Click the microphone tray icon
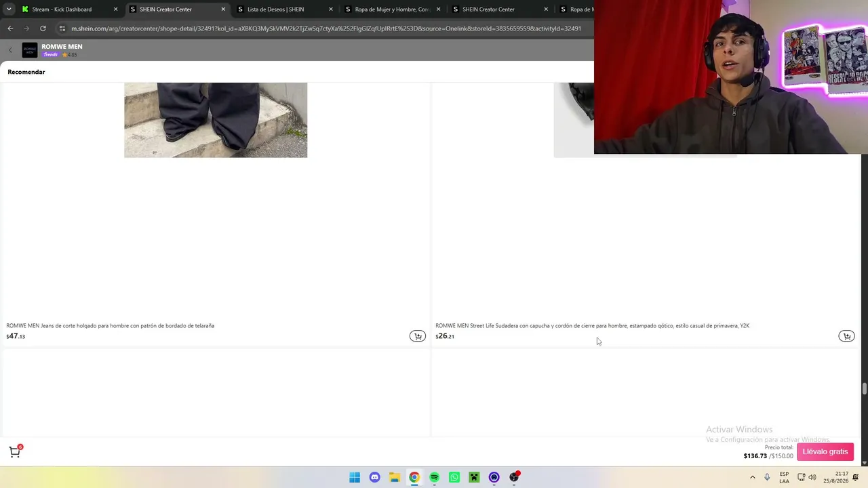Viewport: 868px width, 488px height. tap(767, 477)
